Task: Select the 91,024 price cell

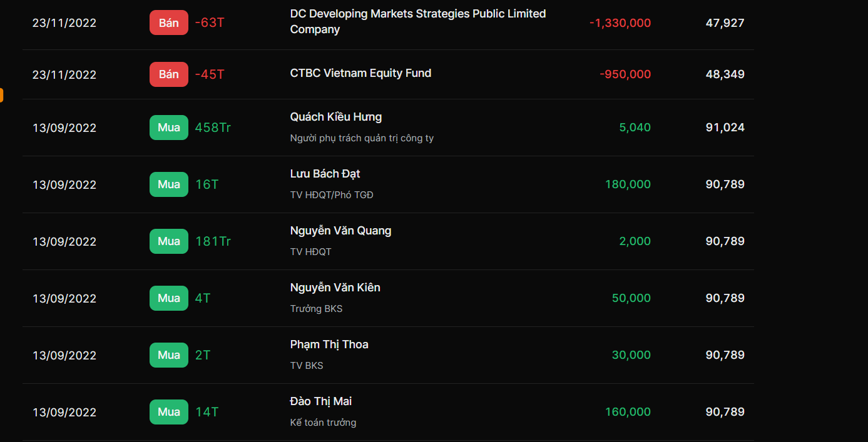Action: tap(725, 128)
